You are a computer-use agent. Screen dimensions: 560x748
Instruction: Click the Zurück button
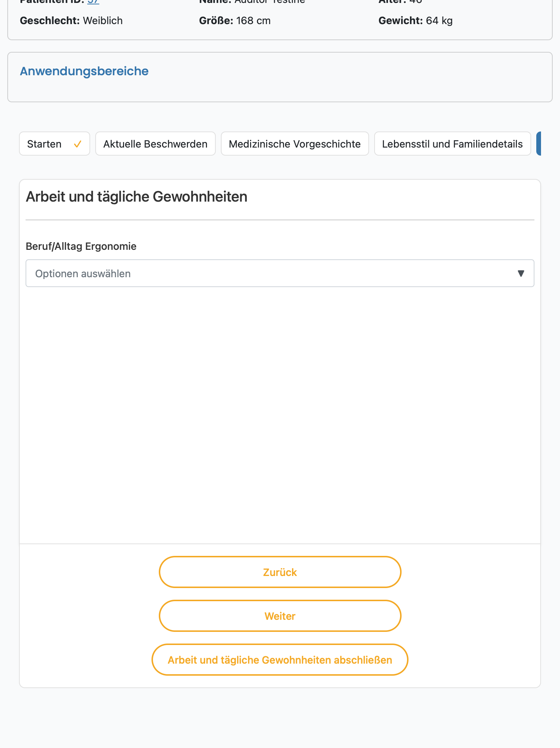point(280,572)
